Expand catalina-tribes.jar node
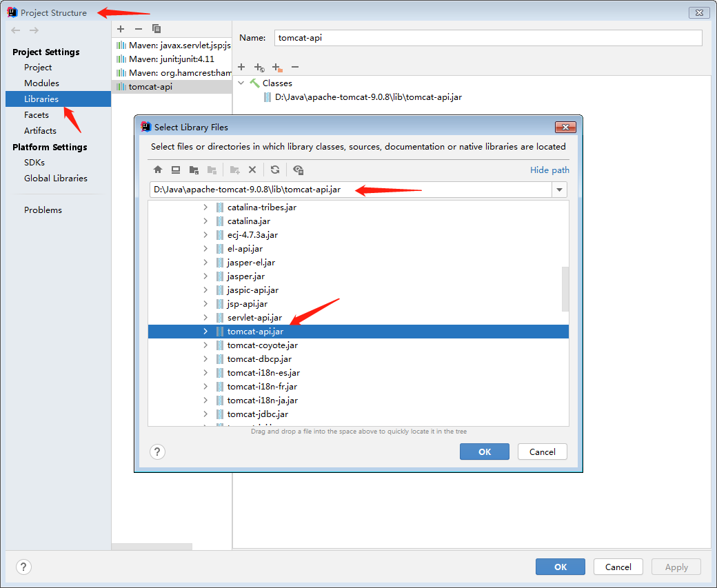 point(205,207)
